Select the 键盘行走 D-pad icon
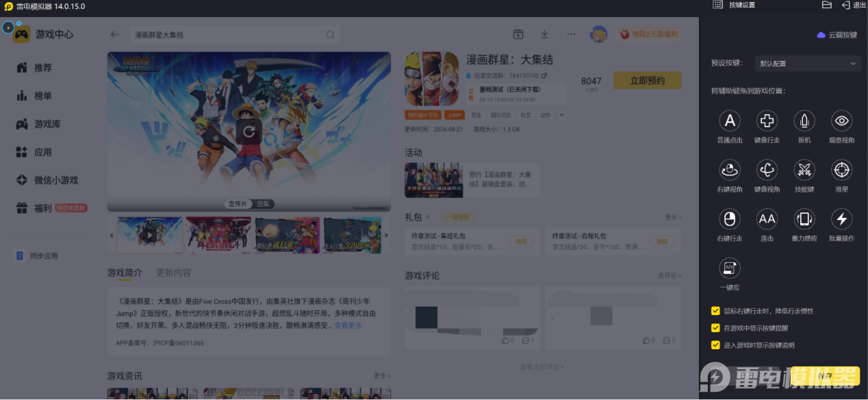The width and height of the screenshot is (868, 400). 767,121
